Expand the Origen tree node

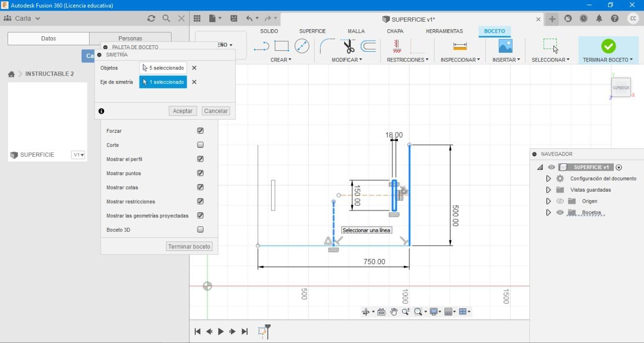(548, 201)
